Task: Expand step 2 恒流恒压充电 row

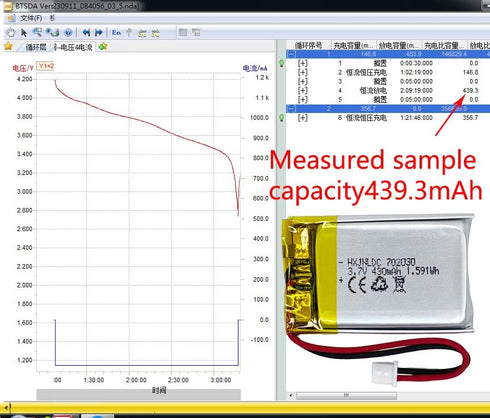Action: (x=303, y=72)
